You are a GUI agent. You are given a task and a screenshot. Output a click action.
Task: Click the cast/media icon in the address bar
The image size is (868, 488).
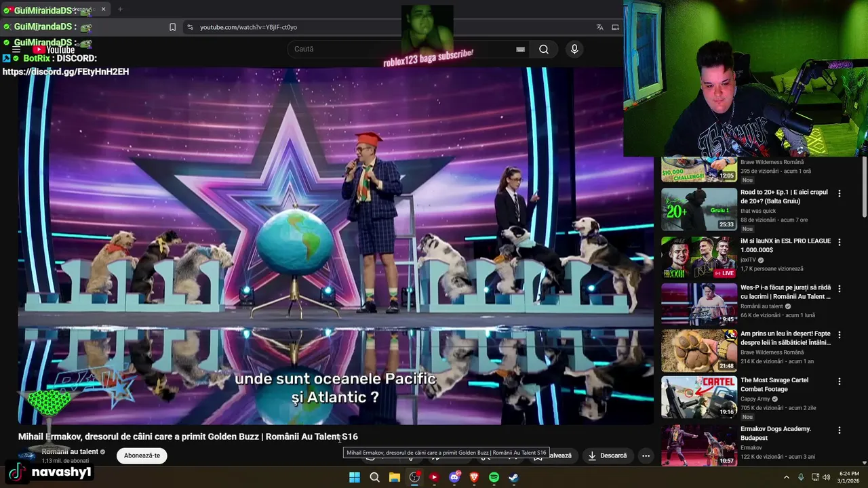click(x=615, y=27)
